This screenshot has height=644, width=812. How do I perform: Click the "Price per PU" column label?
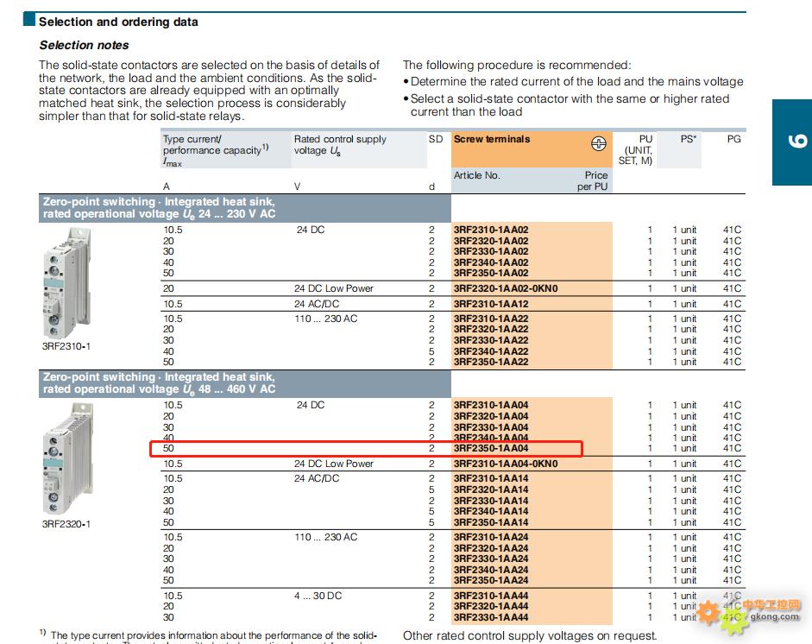pos(593,180)
